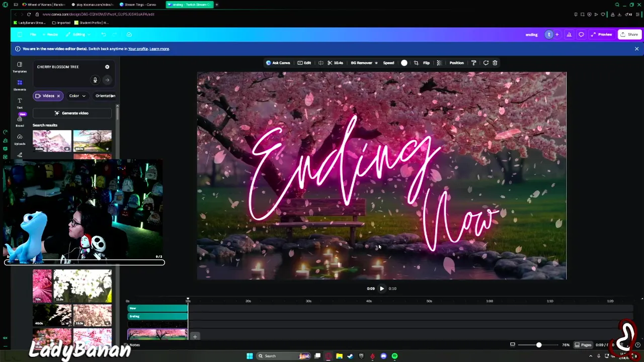
Task: Click the cloud save status icon
Action: coord(129,35)
